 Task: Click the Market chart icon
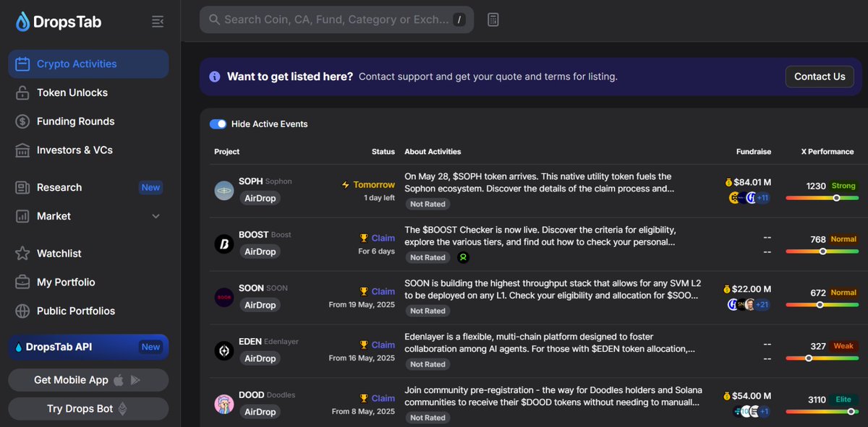coord(22,216)
